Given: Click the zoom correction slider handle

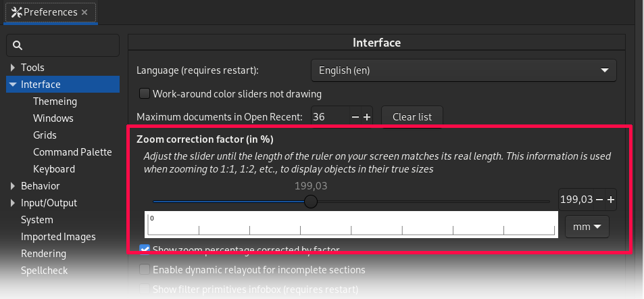Looking at the screenshot, I should pyautogui.click(x=311, y=202).
